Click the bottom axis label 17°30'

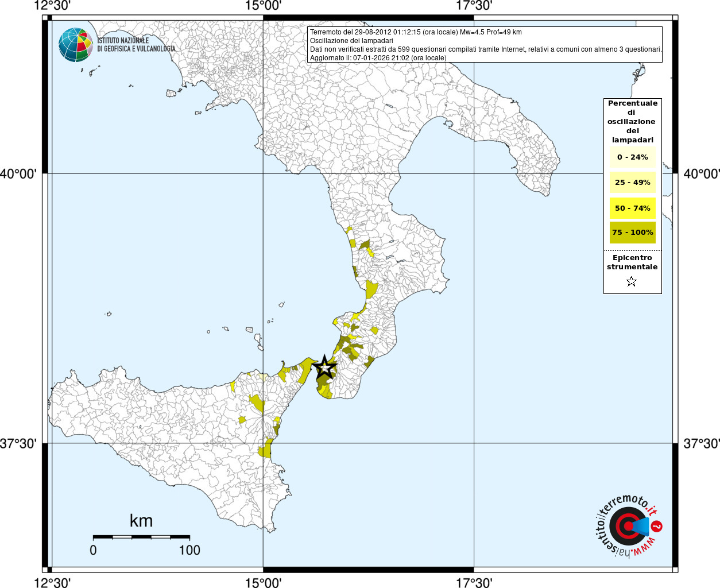[x=474, y=582]
